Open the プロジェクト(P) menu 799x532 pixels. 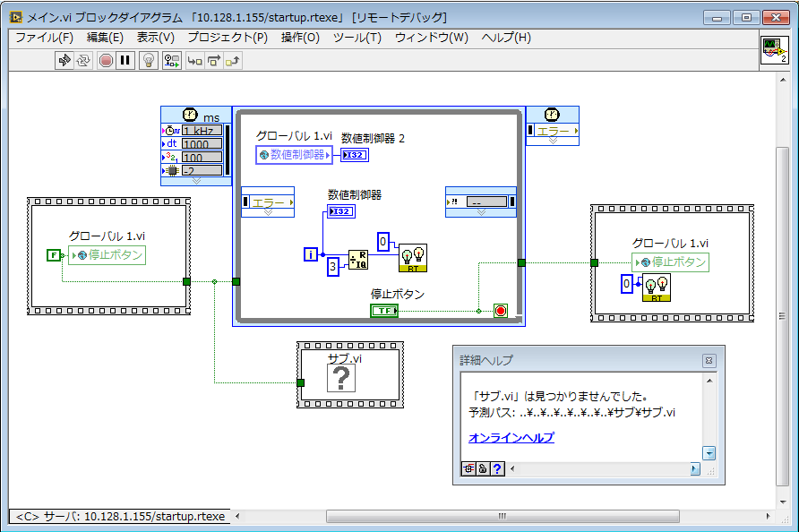pyautogui.click(x=228, y=38)
